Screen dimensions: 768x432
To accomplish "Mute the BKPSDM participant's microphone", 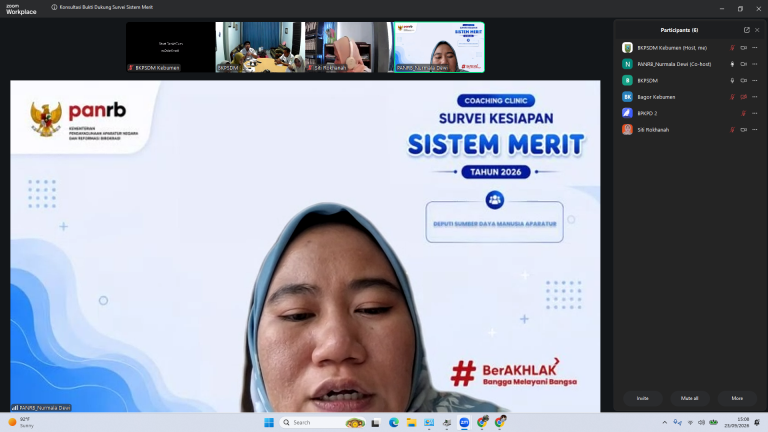I will pos(732,80).
